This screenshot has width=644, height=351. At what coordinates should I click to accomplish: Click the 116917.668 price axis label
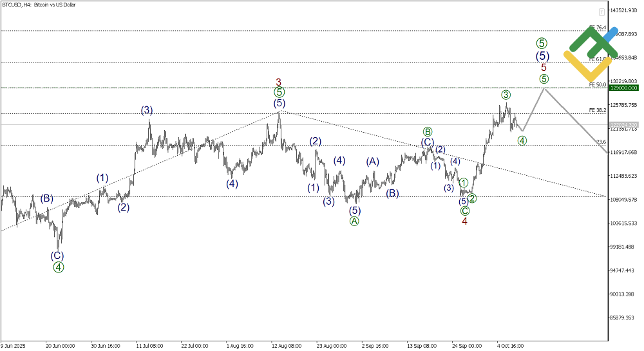[624, 152]
